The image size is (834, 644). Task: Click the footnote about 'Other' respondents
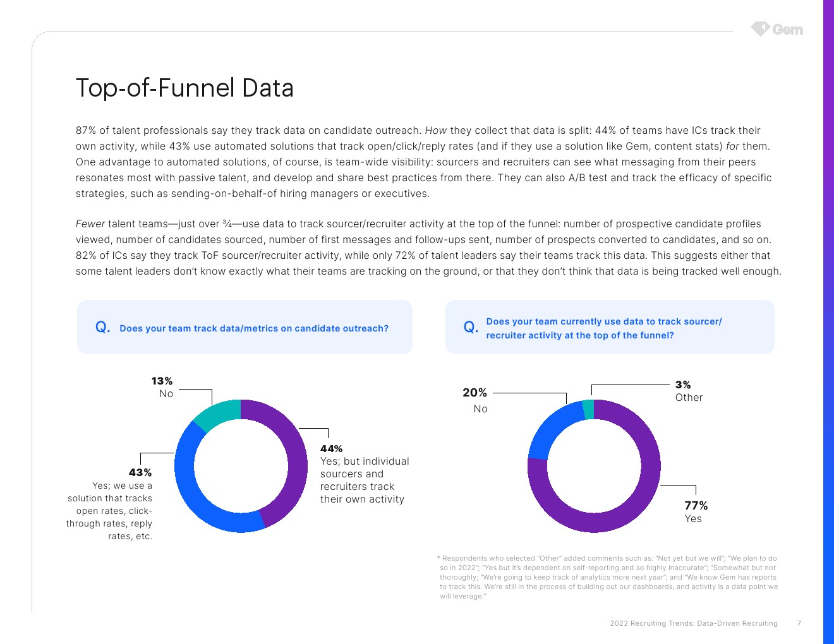pyautogui.click(x=608, y=577)
